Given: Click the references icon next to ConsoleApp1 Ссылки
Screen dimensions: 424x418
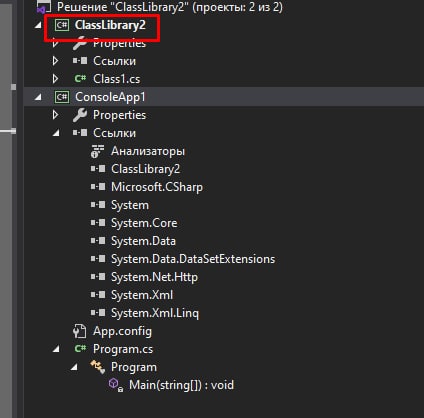Looking at the screenshot, I should pyautogui.click(x=80, y=133).
